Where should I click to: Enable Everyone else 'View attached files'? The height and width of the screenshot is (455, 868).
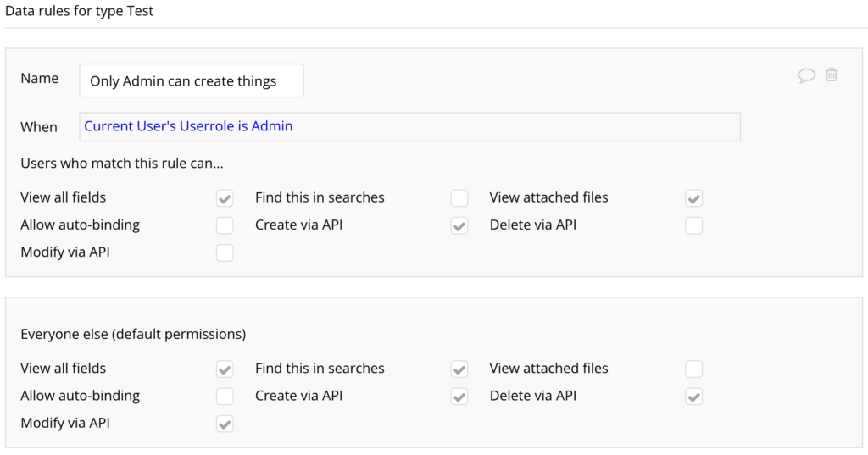click(x=694, y=369)
